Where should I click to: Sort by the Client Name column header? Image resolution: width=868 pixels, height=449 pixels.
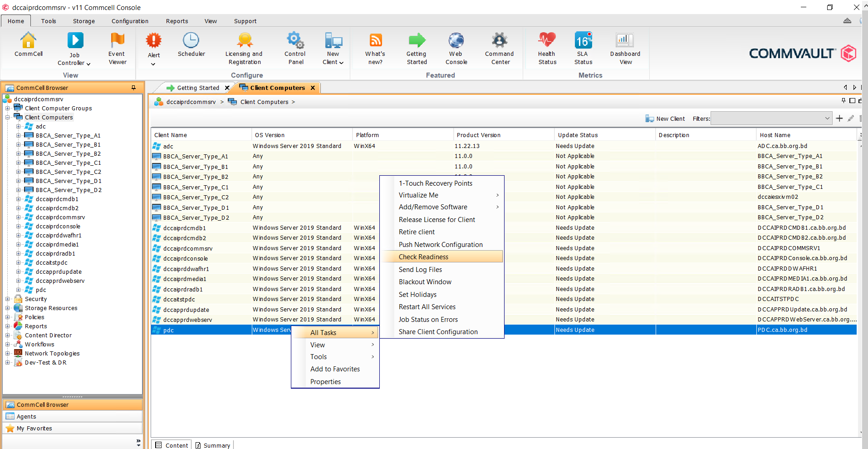point(201,135)
